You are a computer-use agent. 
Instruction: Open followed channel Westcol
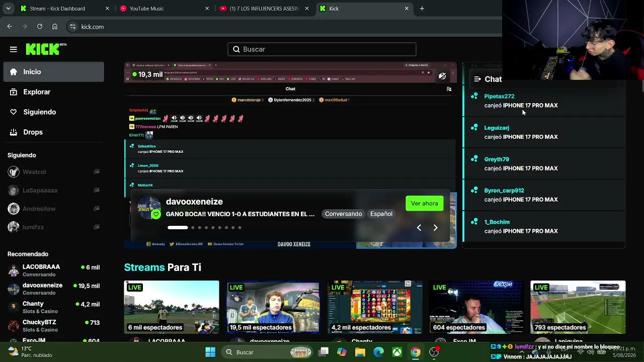click(x=54, y=172)
